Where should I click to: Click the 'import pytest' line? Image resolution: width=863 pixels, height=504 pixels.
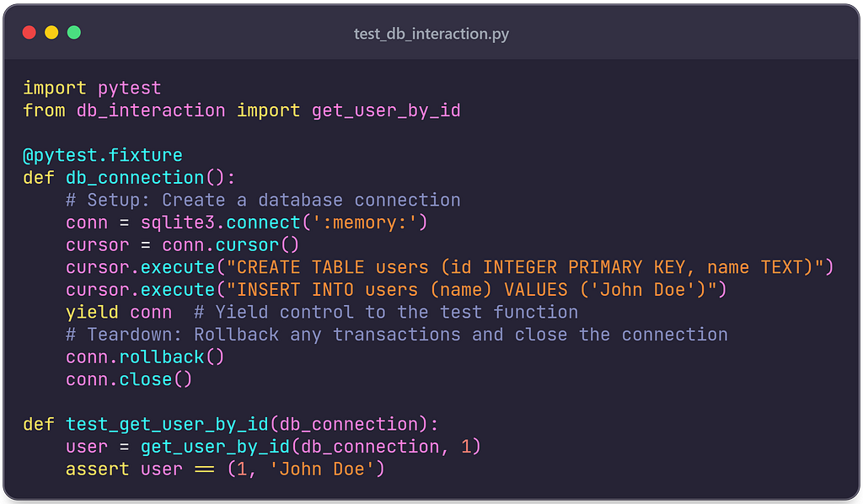(x=92, y=88)
